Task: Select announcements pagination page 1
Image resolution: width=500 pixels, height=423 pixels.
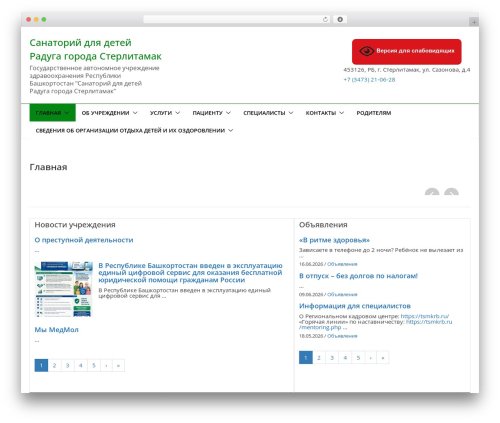Action: (306, 357)
